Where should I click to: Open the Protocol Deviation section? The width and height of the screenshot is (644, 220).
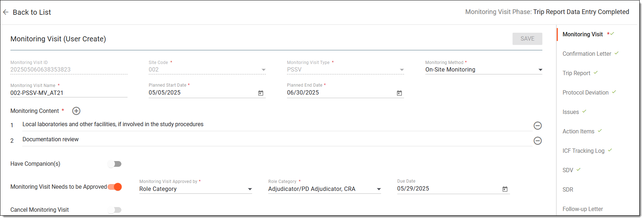(x=585, y=92)
